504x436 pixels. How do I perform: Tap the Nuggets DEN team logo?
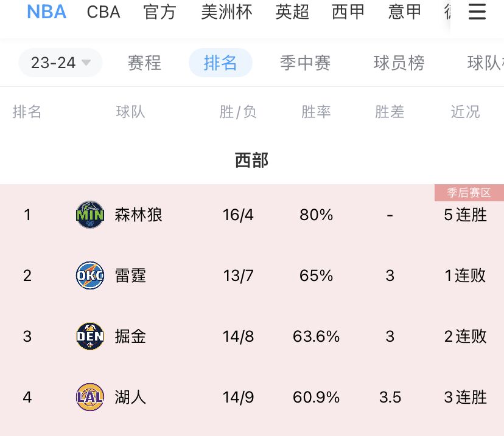click(x=90, y=336)
